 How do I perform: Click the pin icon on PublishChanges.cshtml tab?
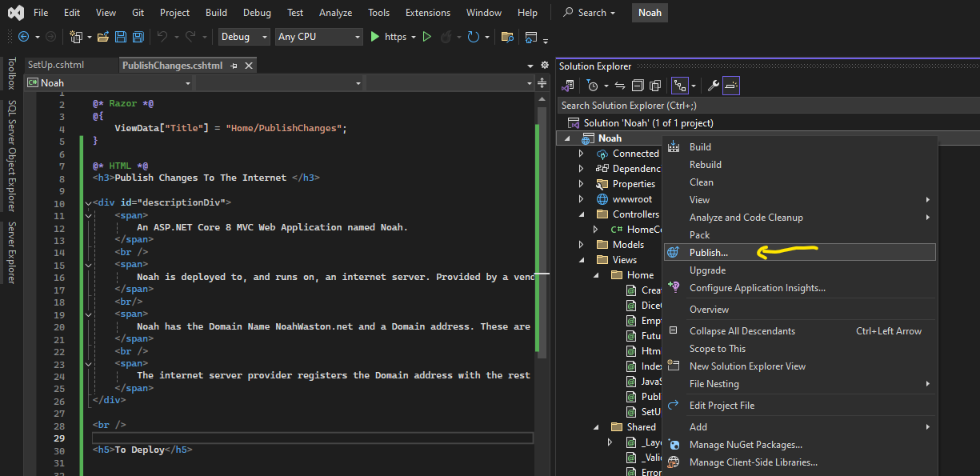tap(234, 66)
